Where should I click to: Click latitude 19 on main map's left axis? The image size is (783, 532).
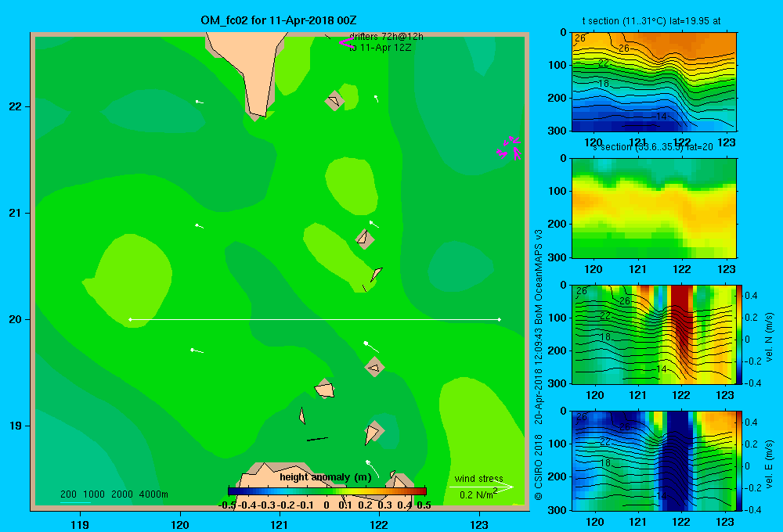pos(16,426)
